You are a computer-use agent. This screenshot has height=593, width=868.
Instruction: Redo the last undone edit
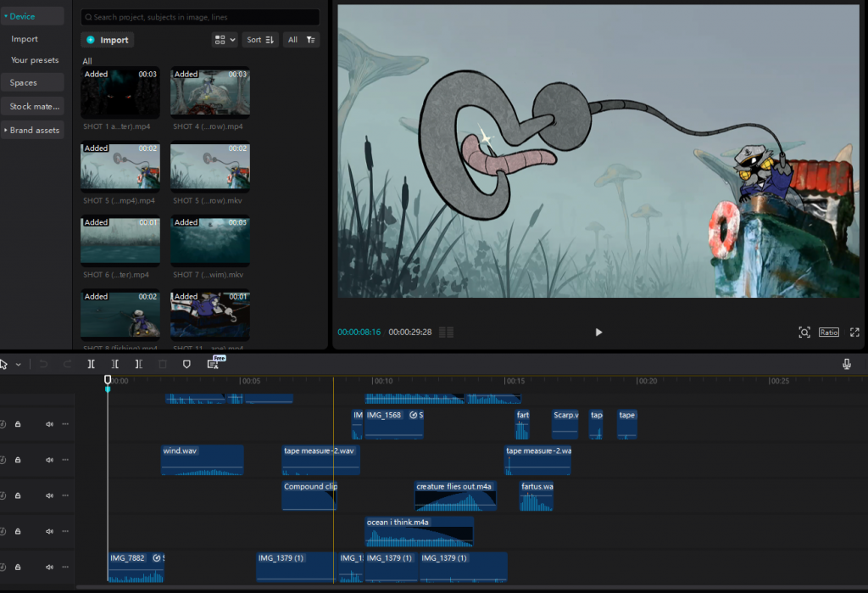point(68,364)
